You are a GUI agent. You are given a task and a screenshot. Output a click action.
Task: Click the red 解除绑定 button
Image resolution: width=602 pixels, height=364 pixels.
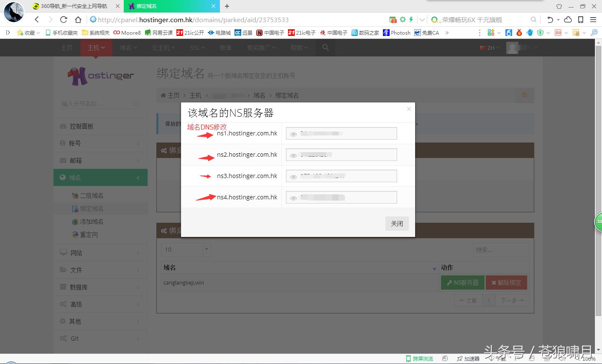[x=506, y=283]
